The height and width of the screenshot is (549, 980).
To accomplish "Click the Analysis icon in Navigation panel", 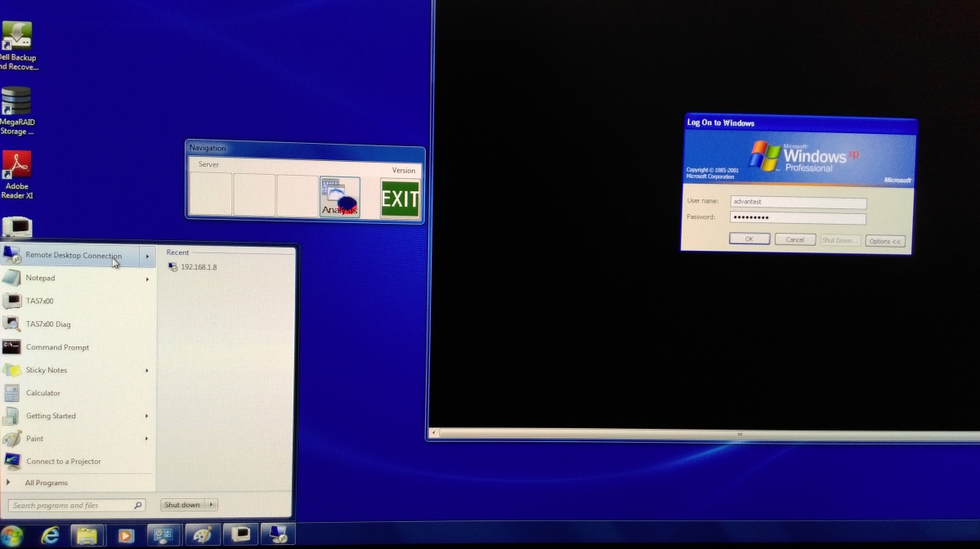I will point(339,198).
